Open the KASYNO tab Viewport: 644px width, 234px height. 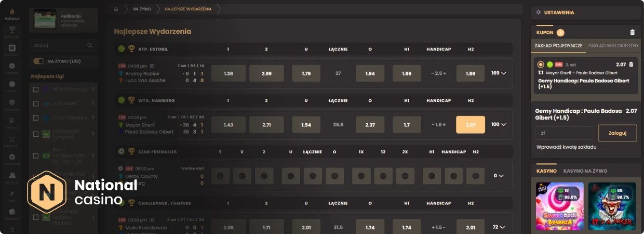coord(546,171)
